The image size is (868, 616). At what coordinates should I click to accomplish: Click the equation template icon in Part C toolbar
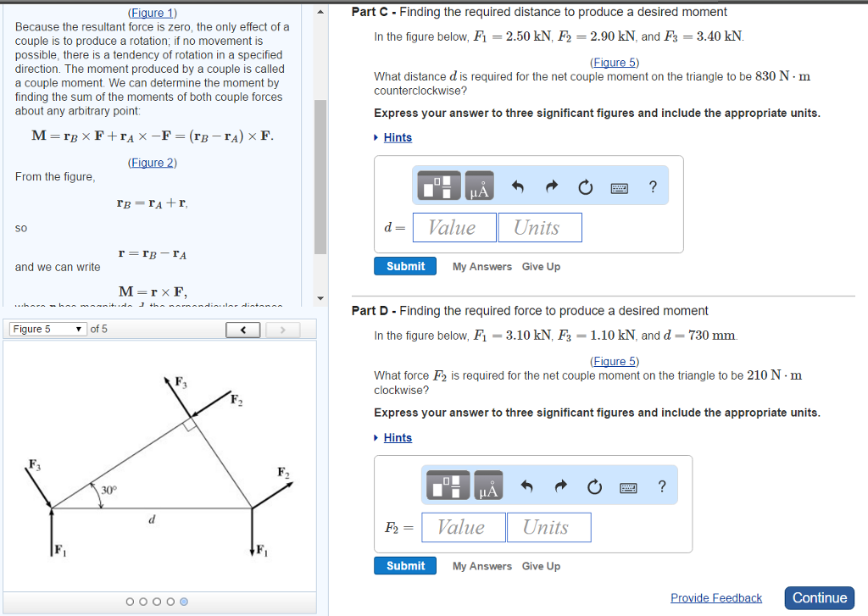pyautogui.click(x=437, y=186)
